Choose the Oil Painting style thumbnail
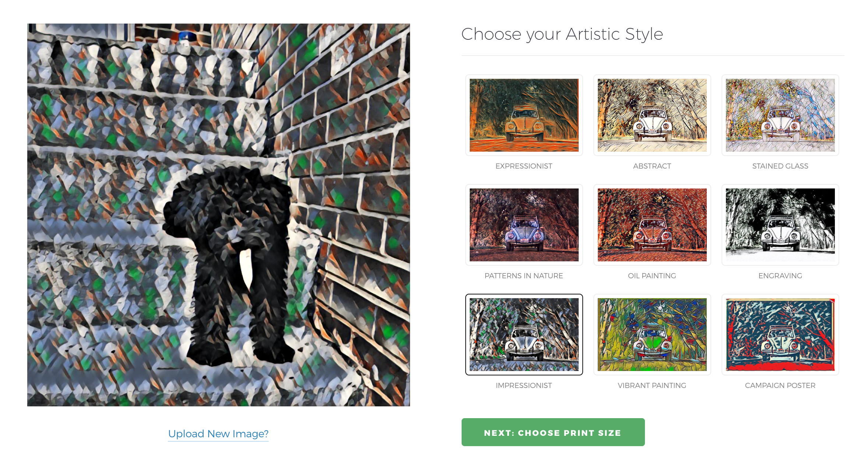Viewport: 868px width, 466px height. click(x=652, y=225)
